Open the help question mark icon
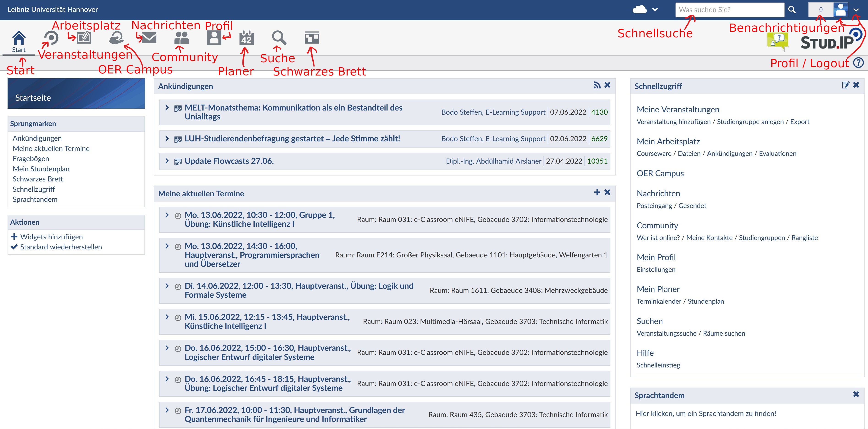Image resolution: width=868 pixels, height=429 pixels. pyautogui.click(x=859, y=63)
